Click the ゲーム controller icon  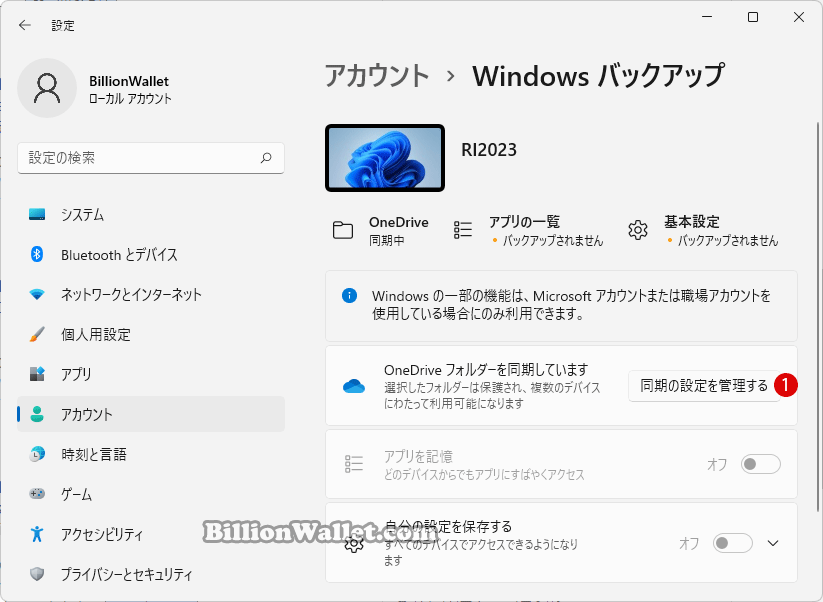click(37, 494)
